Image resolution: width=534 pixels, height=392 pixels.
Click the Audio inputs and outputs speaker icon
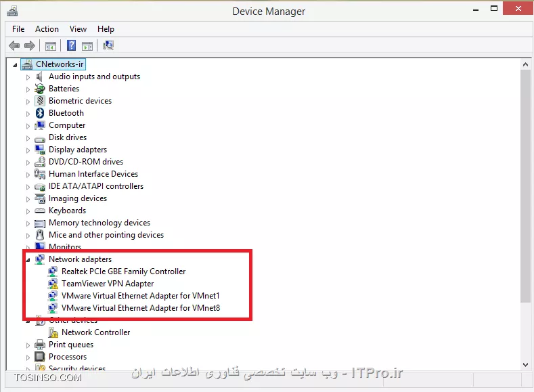coord(39,77)
